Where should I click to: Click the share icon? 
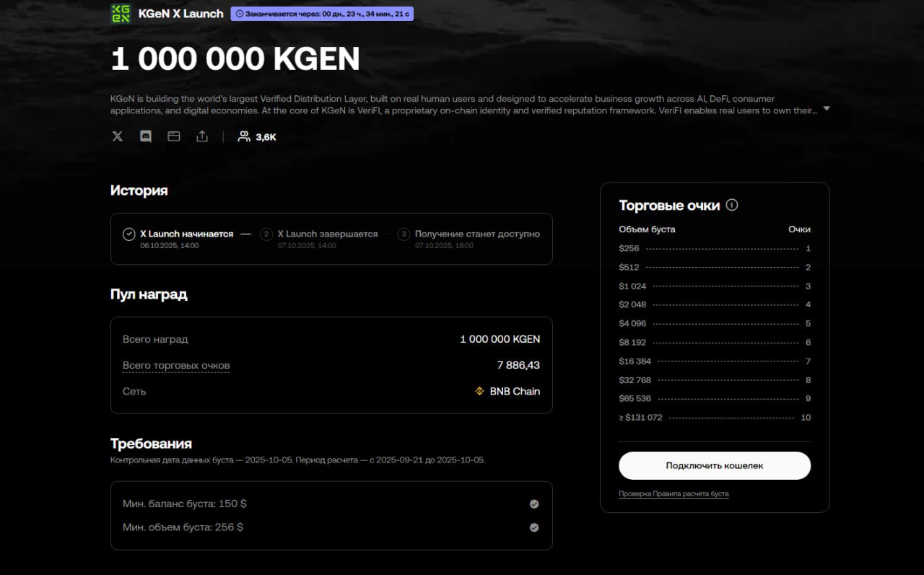click(x=202, y=136)
